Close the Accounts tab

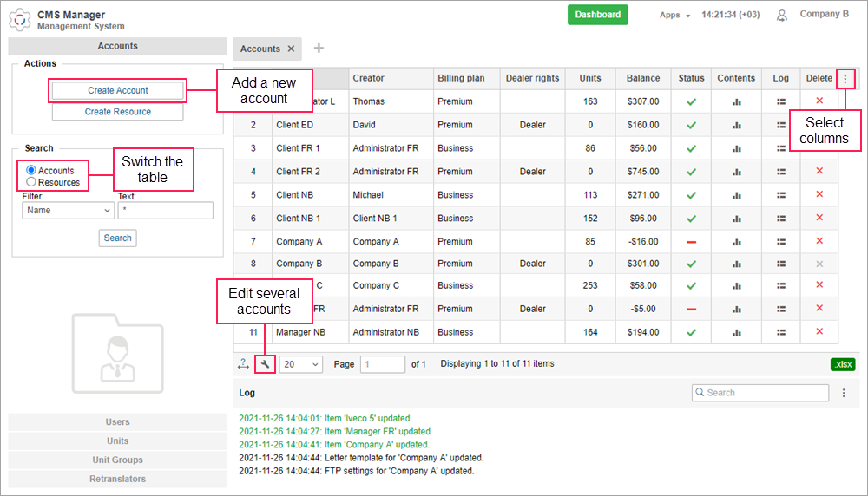click(291, 49)
